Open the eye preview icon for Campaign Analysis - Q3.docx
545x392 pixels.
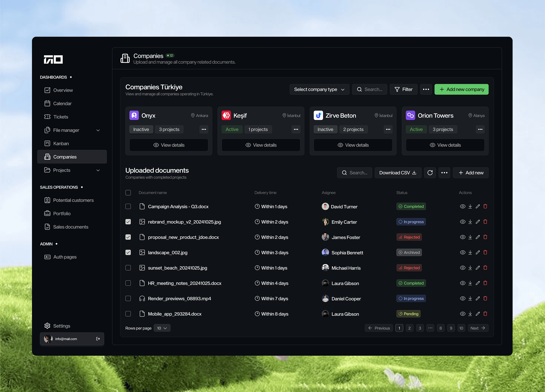pos(463,206)
